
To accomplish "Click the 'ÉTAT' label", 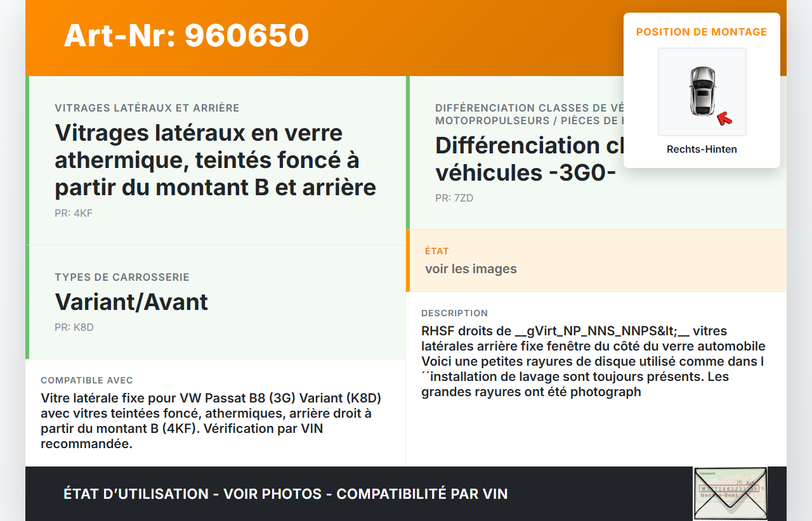I will tap(437, 251).
